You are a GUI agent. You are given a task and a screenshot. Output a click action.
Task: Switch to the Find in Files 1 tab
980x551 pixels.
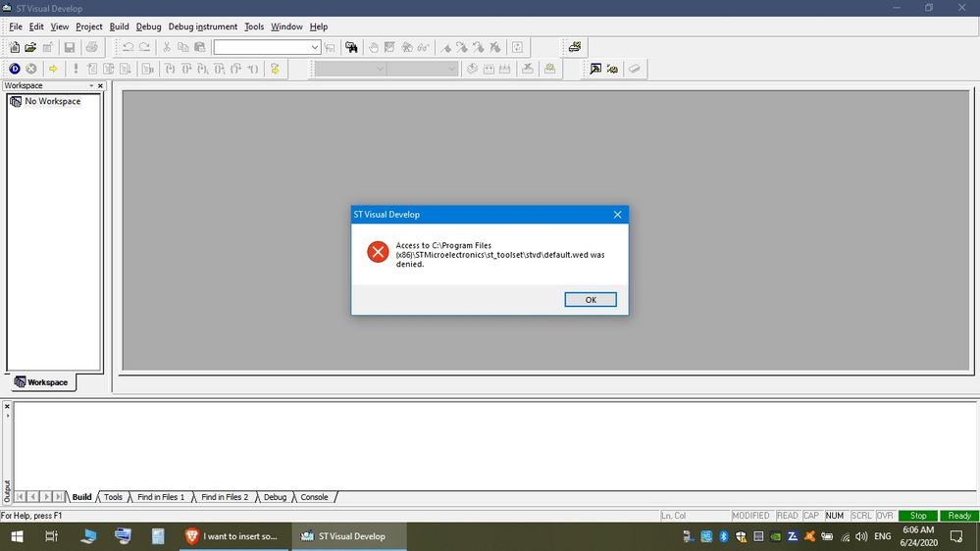point(161,497)
